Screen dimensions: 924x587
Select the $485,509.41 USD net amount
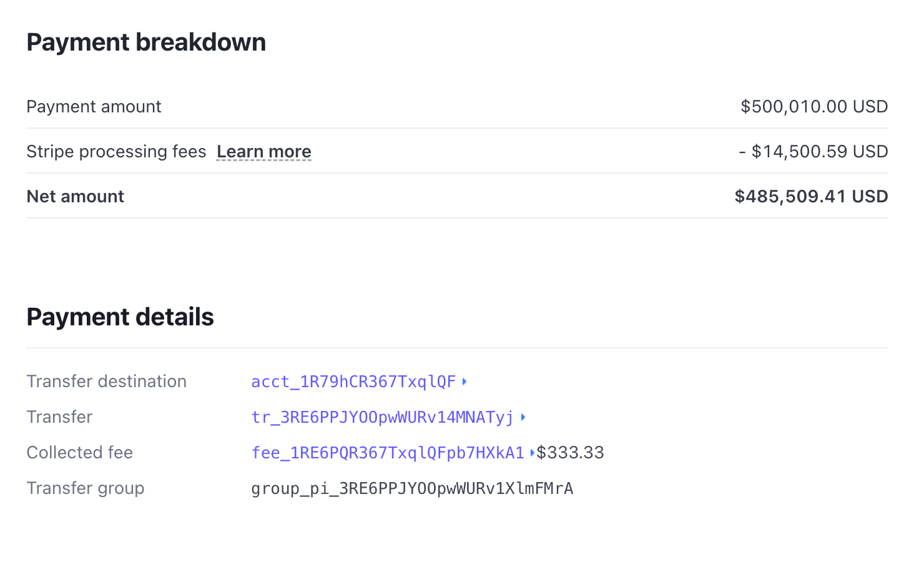tap(811, 197)
